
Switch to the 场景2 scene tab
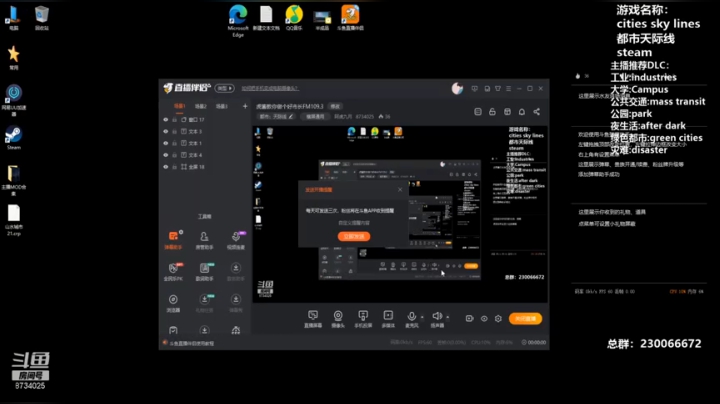click(201, 107)
